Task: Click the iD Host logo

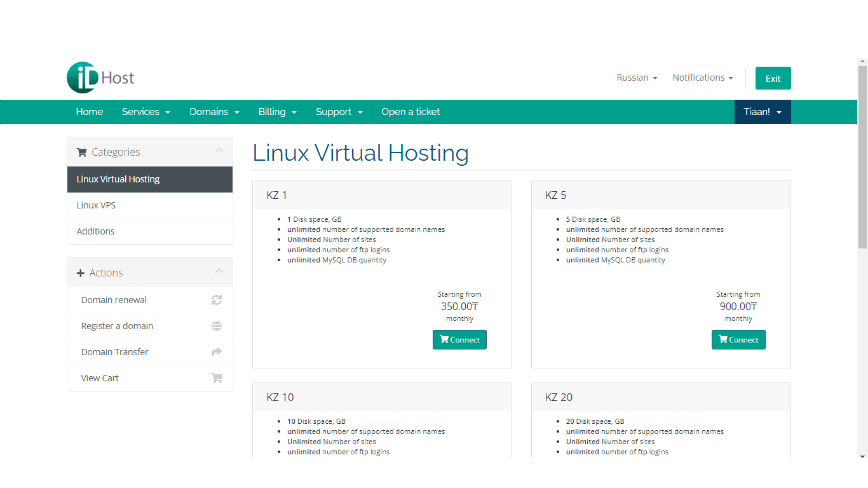Action: (x=100, y=78)
